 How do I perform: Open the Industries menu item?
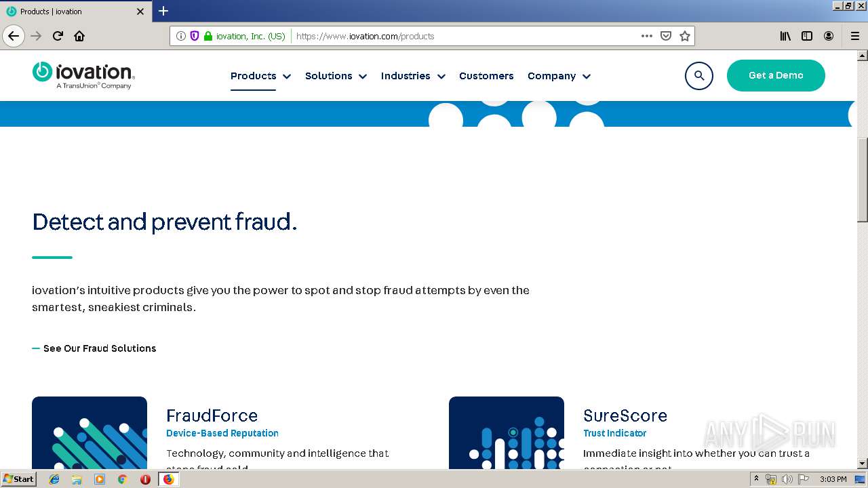(x=406, y=76)
